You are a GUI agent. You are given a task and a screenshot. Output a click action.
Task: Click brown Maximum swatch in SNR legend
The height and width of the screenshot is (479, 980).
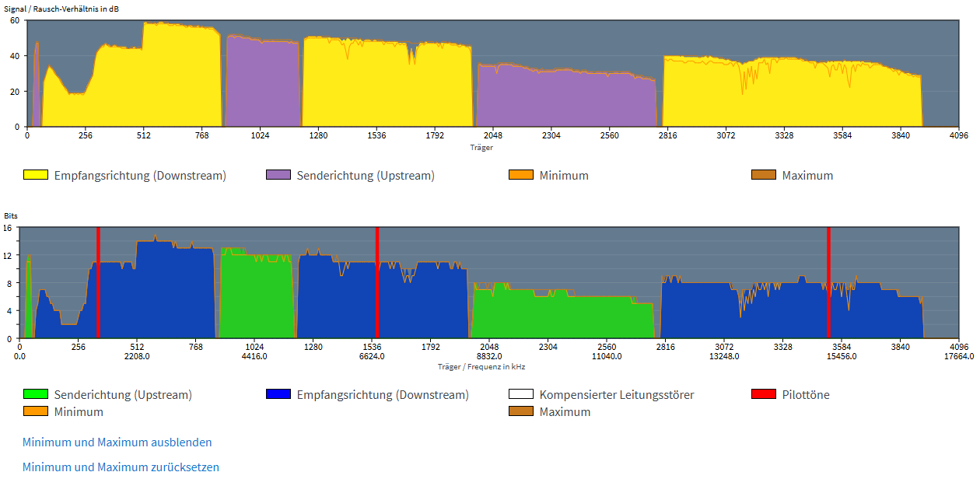click(764, 175)
